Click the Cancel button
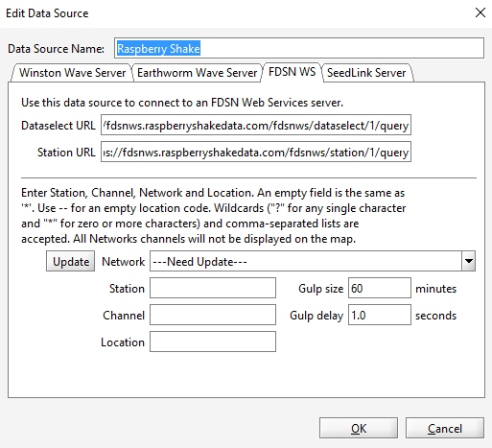The image size is (492, 448). [445, 428]
